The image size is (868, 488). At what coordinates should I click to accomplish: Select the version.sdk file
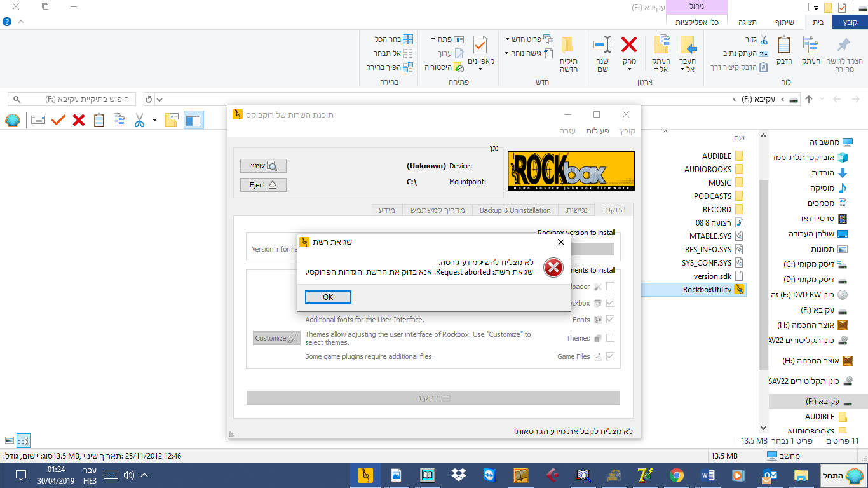[718, 276]
